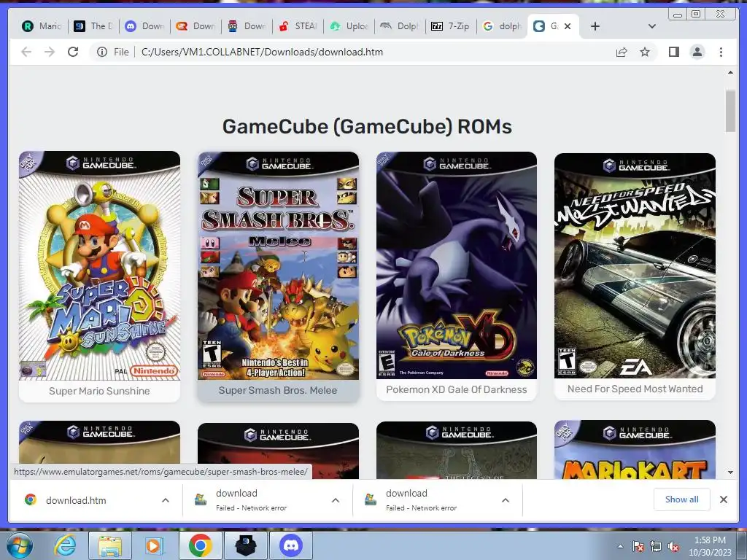Reload the current page
This screenshot has width=747, height=560.
[x=73, y=52]
